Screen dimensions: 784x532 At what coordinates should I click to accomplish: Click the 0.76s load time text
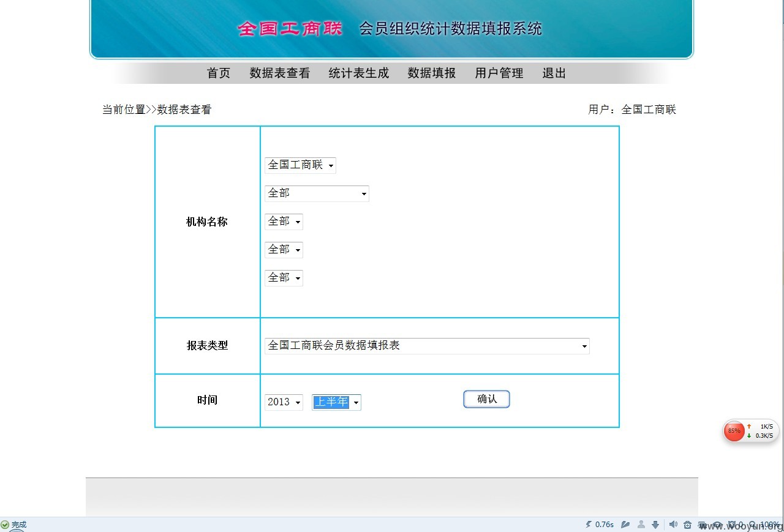coord(605,525)
